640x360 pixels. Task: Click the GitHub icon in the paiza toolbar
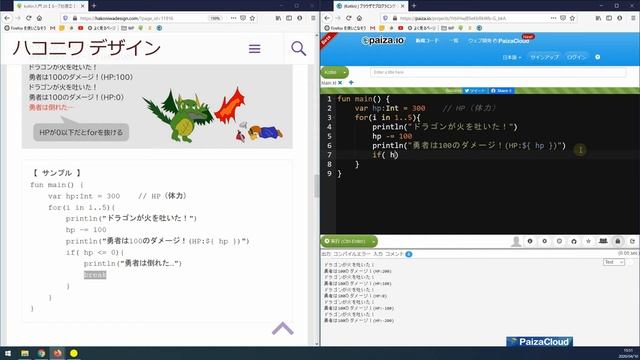point(573,241)
